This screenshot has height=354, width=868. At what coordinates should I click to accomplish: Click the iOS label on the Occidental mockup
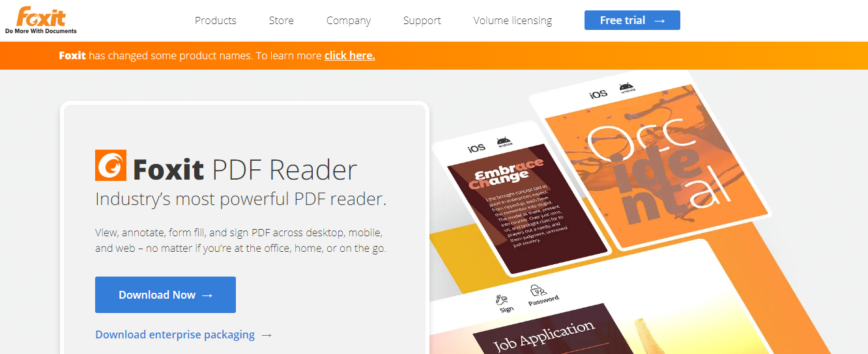point(598,94)
